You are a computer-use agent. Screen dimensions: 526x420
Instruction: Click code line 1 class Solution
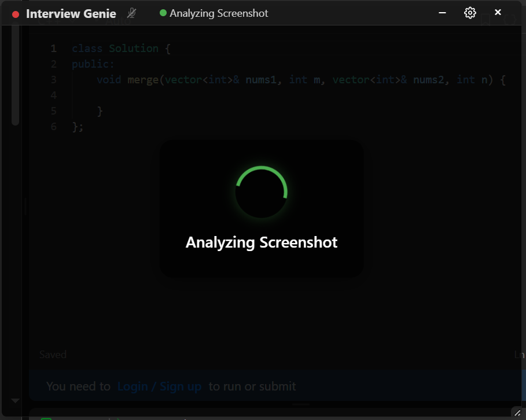pyautogui.click(x=121, y=49)
